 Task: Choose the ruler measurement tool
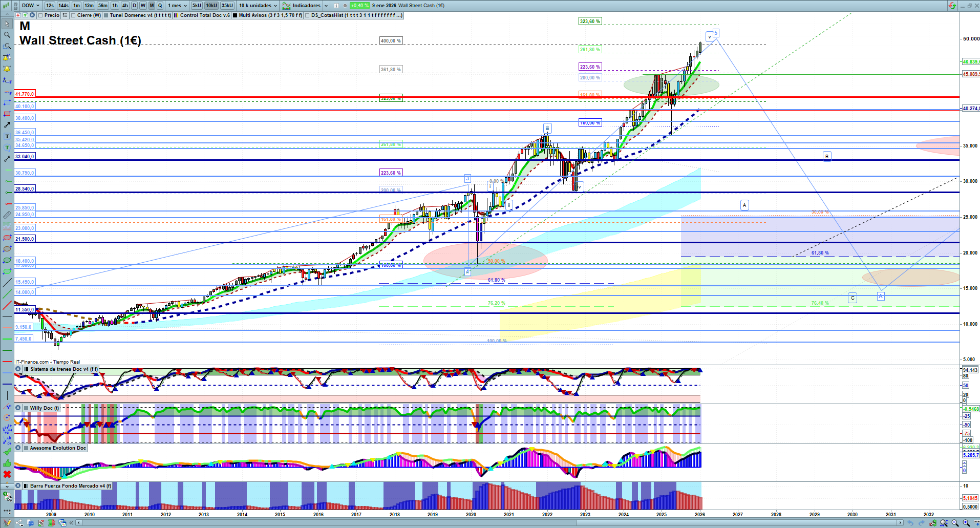coord(7,215)
